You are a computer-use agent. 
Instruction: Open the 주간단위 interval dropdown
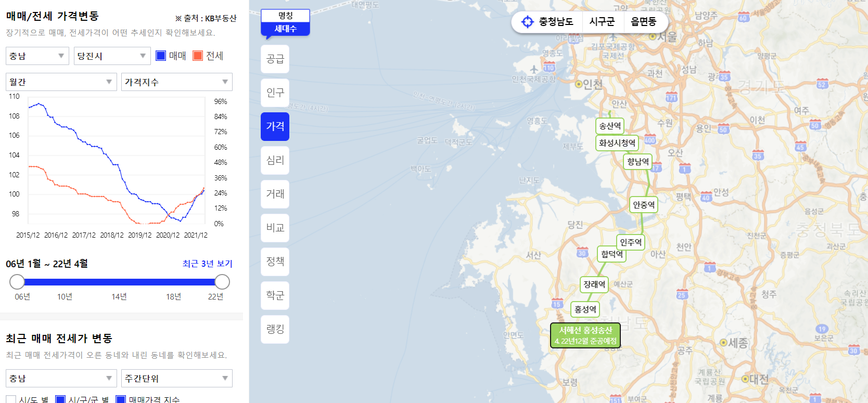point(176,379)
